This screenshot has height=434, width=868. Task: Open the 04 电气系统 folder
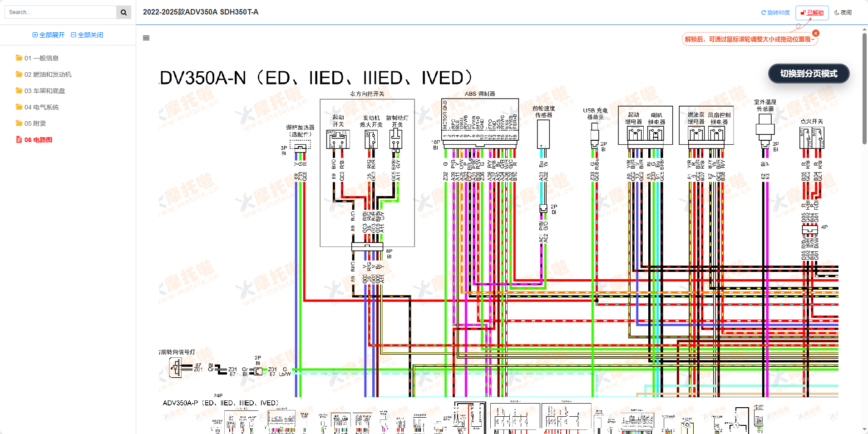[41, 107]
